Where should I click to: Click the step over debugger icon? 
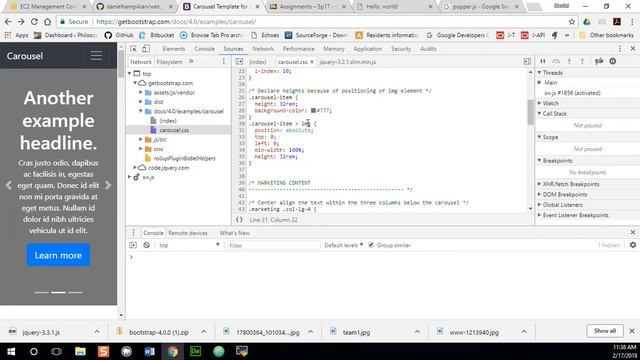point(556,61)
